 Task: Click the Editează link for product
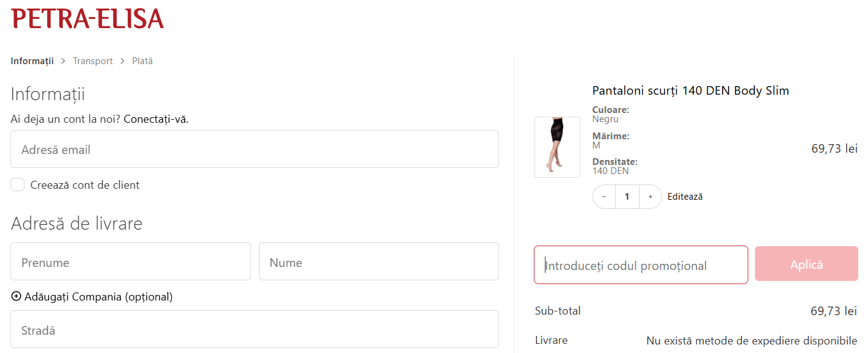pos(685,197)
